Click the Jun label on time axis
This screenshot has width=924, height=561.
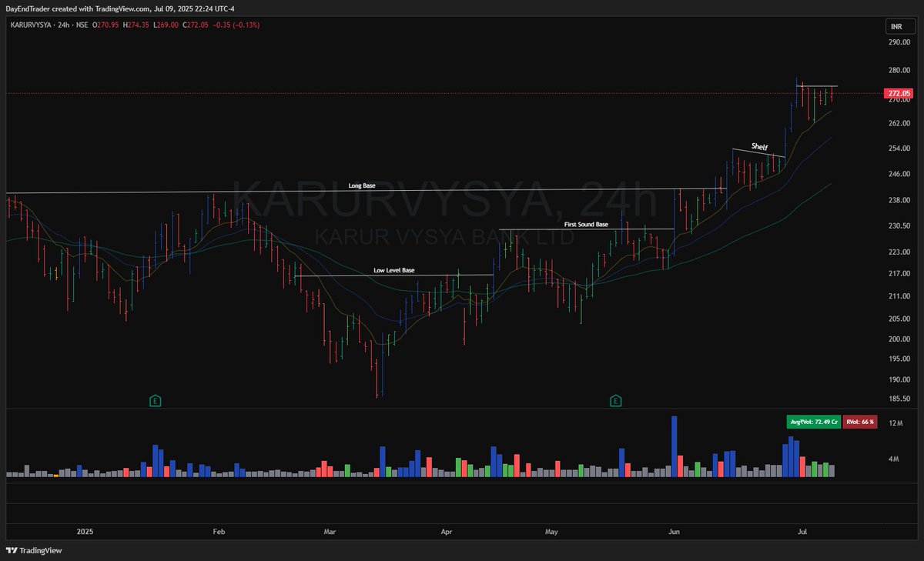(x=675, y=532)
